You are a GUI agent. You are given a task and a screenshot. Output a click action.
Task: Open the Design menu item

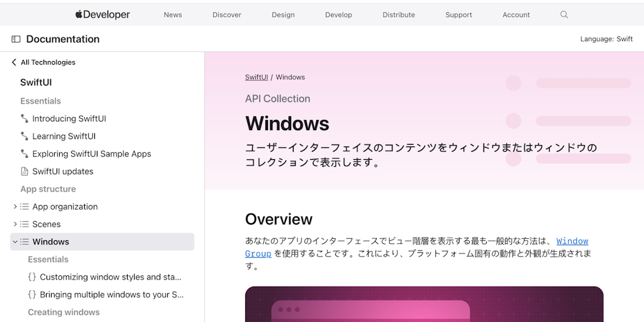[283, 14]
